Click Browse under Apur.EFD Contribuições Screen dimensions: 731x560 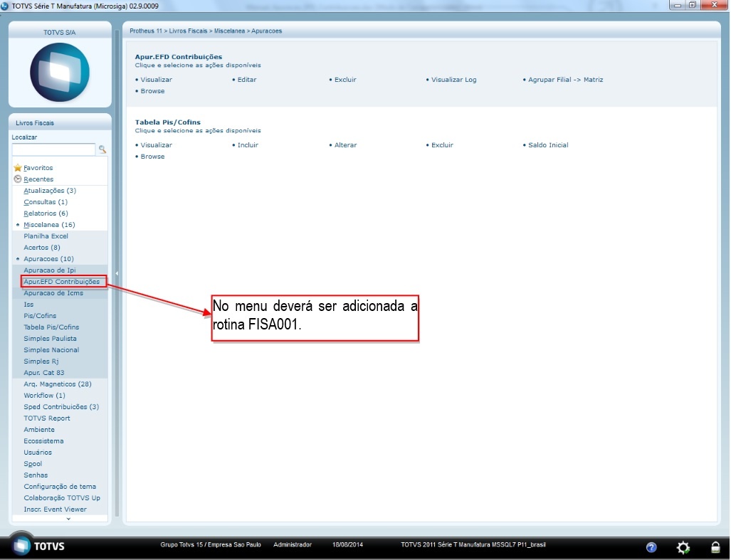pyautogui.click(x=152, y=91)
